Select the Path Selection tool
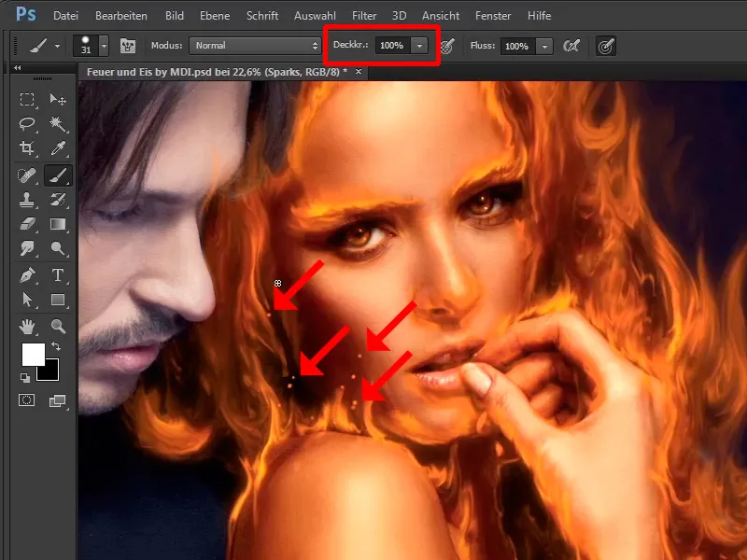The width and height of the screenshot is (747, 560). click(27, 300)
